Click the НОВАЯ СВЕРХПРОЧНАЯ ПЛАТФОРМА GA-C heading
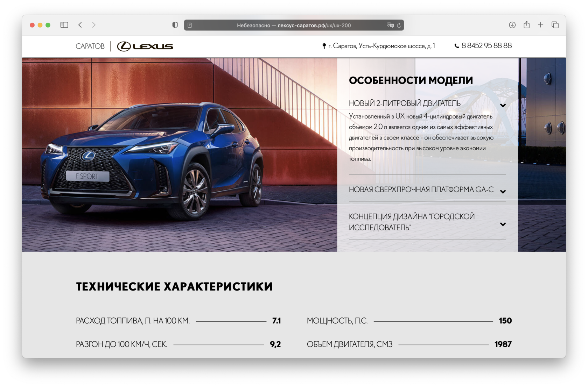The width and height of the screenshot is (588, 387). (x=421, y=189)
